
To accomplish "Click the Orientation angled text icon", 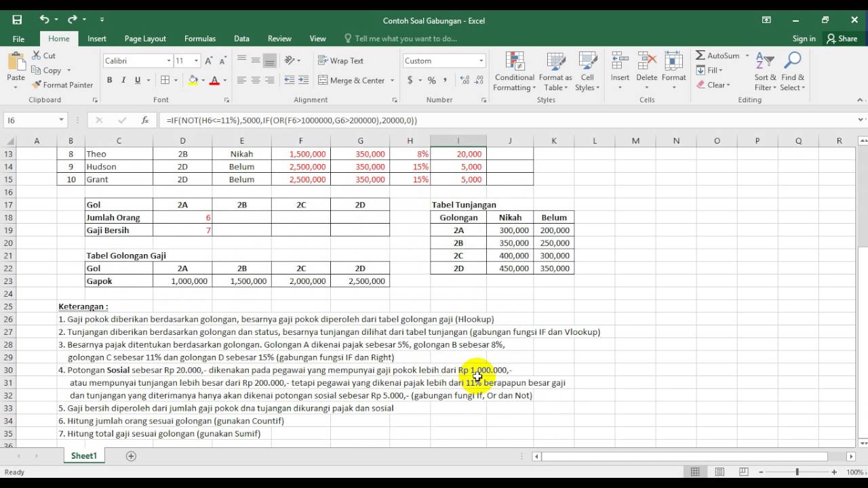I will [x=290, y=60].
